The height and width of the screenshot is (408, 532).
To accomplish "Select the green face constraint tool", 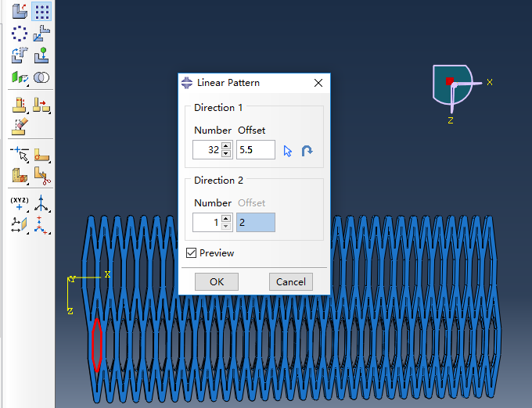I will [20, 77].
